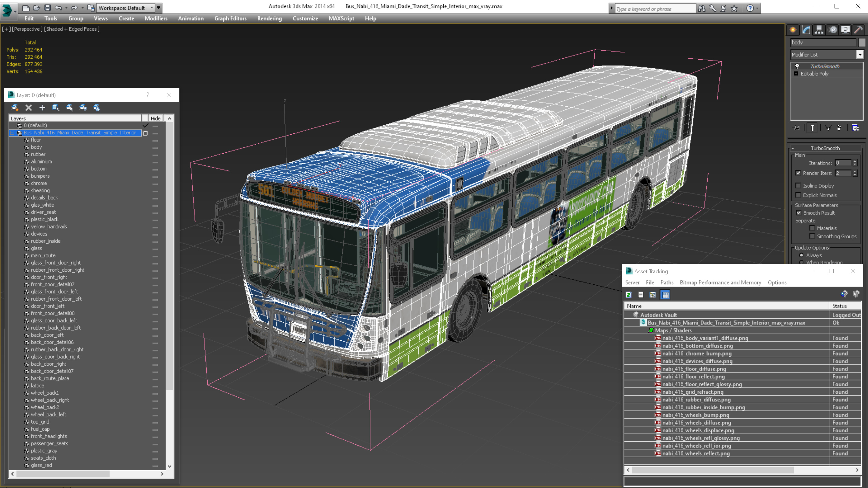Screen dimensions: 868x488
Task: Click the [Perspective] viewport label
Action: point(27,29)
